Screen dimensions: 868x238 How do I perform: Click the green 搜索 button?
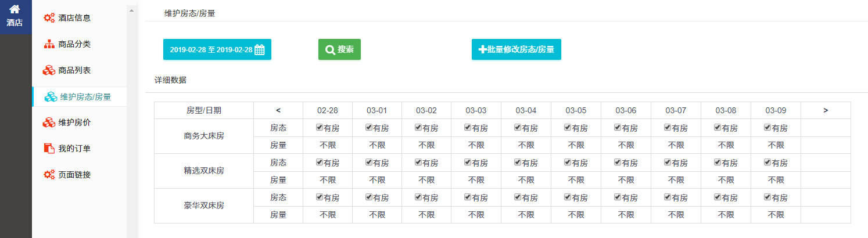339,50
